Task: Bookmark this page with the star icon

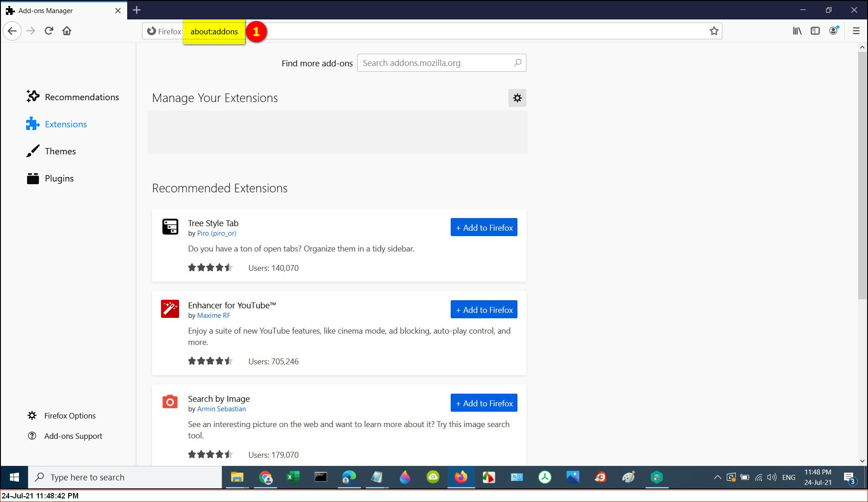Action: [714, 31]
